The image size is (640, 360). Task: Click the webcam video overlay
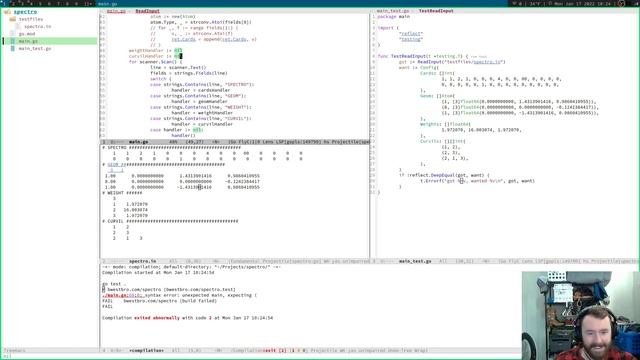click(580, 316)
